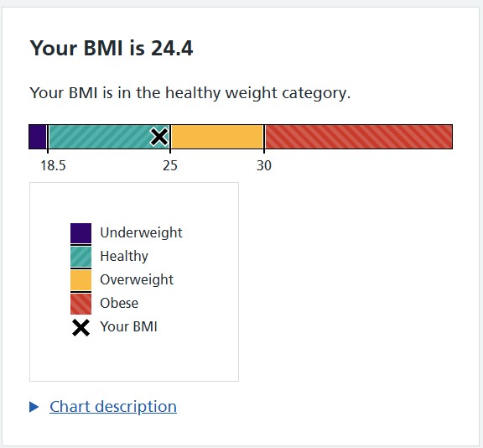Image resolution: width=483 pixels, height=448 pixels.
Task: Click the Underweight legend label
Action: [x=141, y=232]
